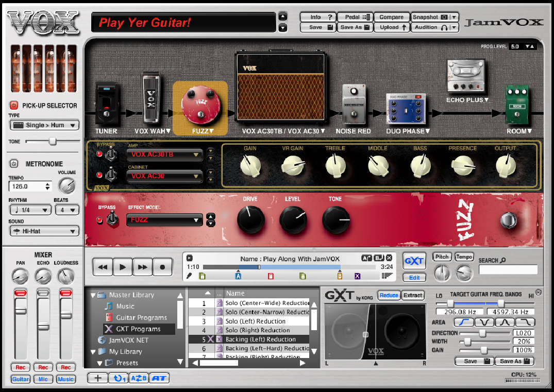Image resolution: width=554 pixels, height=392 pixels.
Task: Select Guitar Programs in library tree
Action: click(141, 317)
